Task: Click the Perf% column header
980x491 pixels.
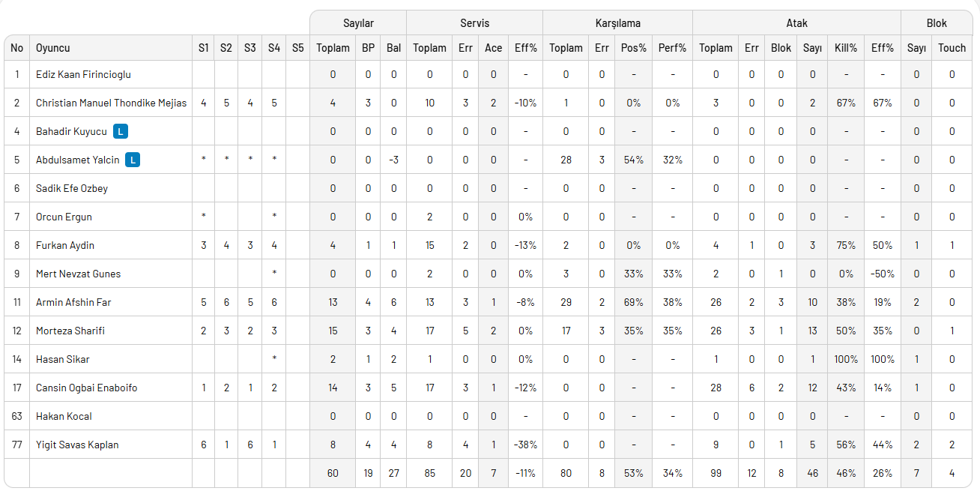Action: [x=672, y=48]
